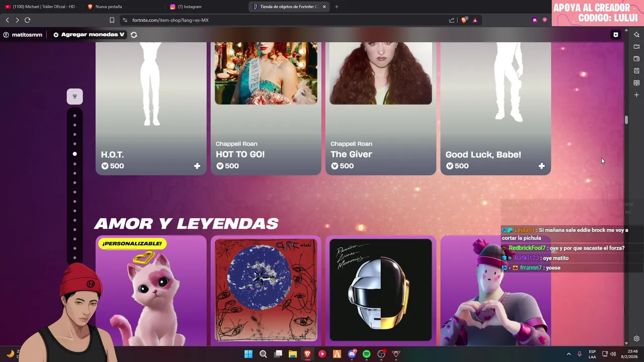
Task: Open the Epic Games shield icon on the page header
Action: [x=615, y=35]
